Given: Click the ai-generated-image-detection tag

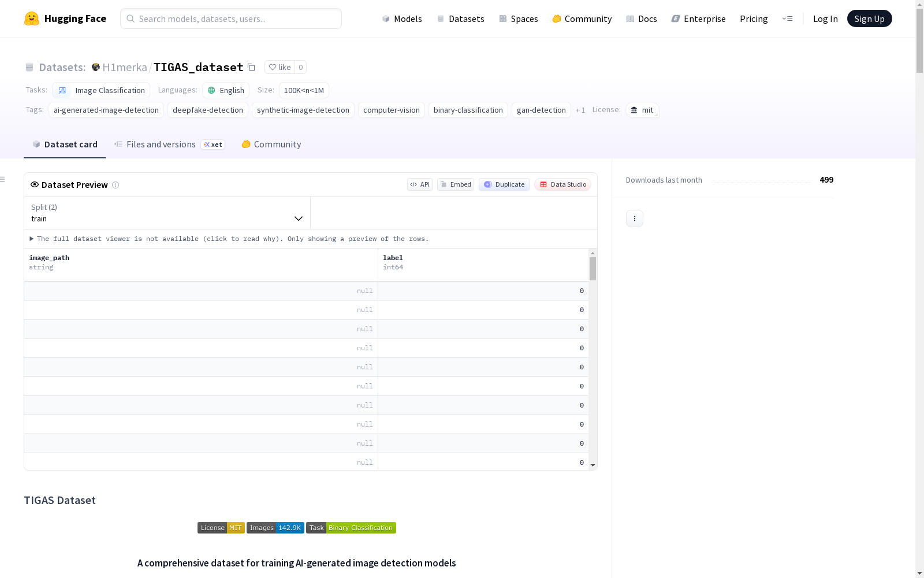Looking at the screenshot, I should (x=106, y=110).
